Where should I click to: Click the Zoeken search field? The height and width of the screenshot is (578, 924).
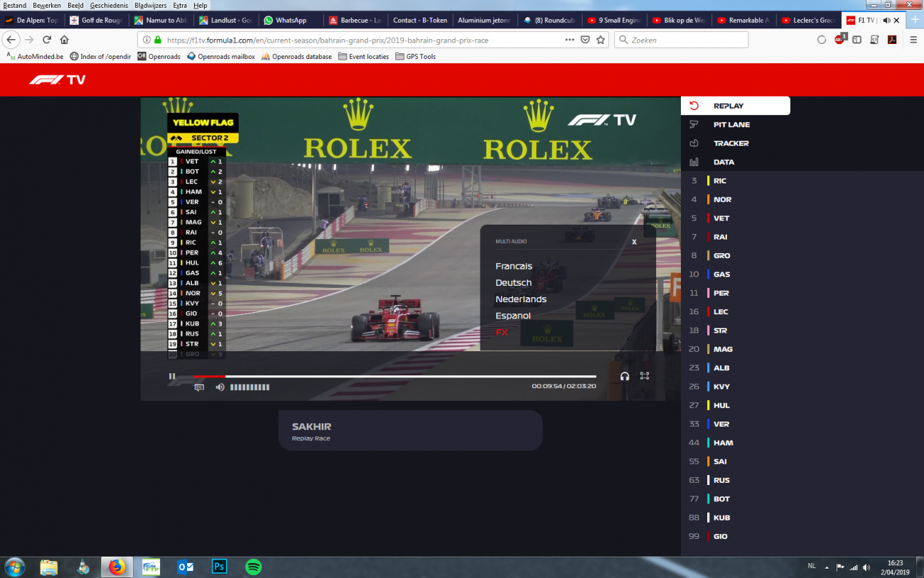click(x=681, y=40)
